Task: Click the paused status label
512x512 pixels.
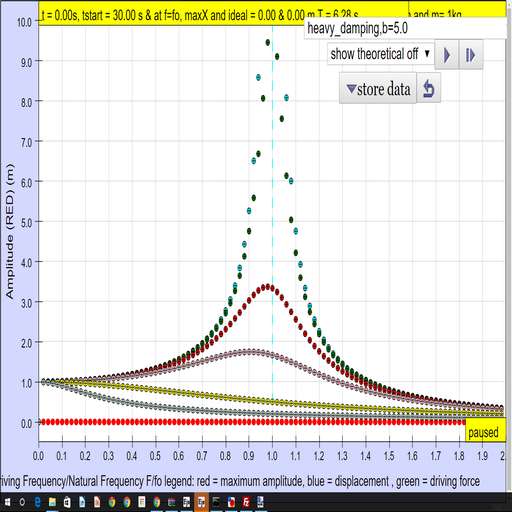Action: pyautogui.click(x=483, y=432)
